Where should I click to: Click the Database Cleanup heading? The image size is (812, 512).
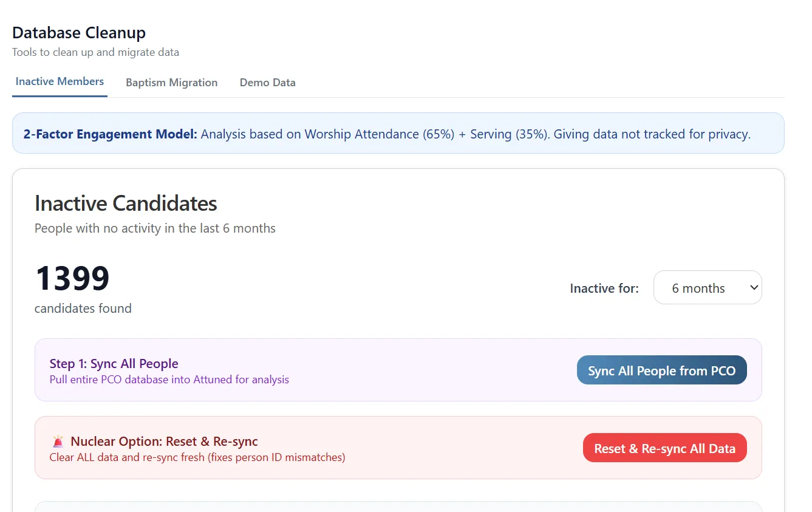coord(79,32)
